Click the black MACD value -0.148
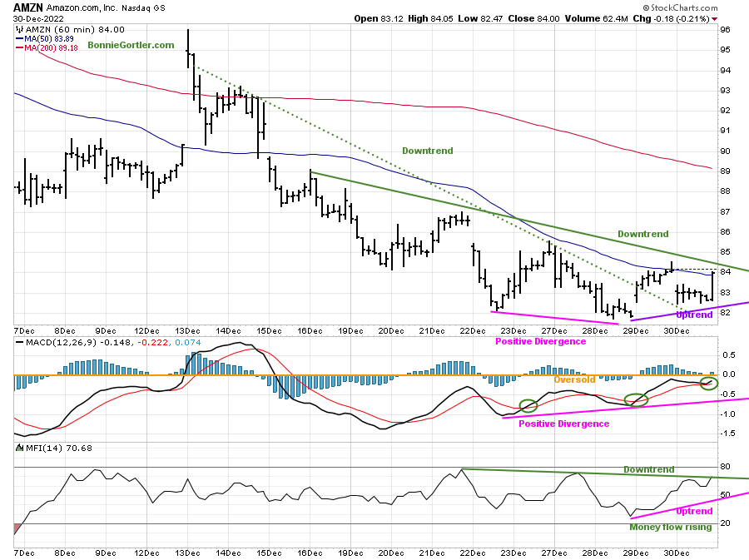 (x=115, y=342)
